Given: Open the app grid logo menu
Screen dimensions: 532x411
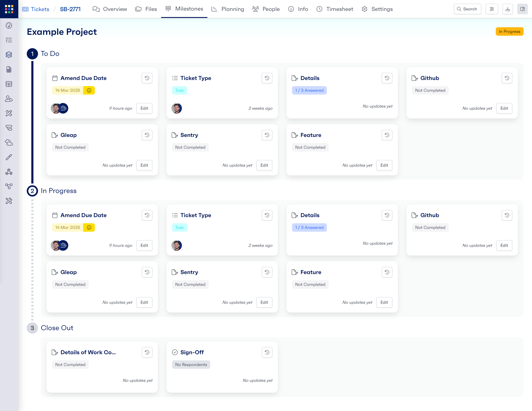Looking at the screenshot, I should click(x=9, y=9).
